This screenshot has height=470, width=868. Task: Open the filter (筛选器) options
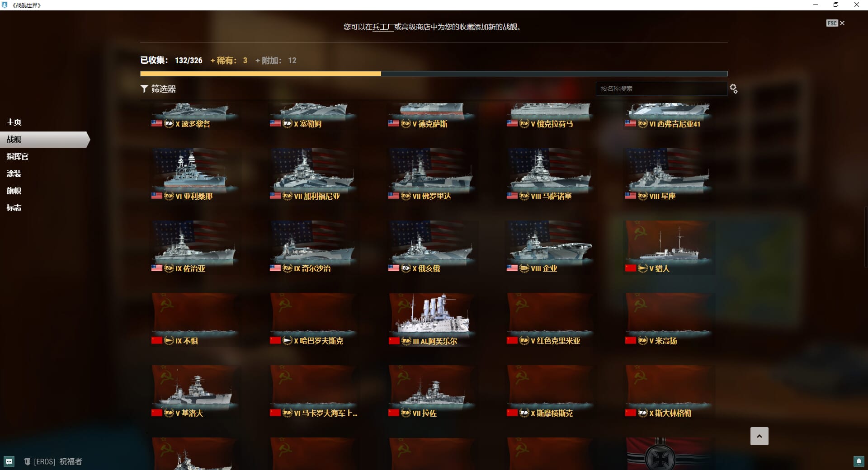158,89
